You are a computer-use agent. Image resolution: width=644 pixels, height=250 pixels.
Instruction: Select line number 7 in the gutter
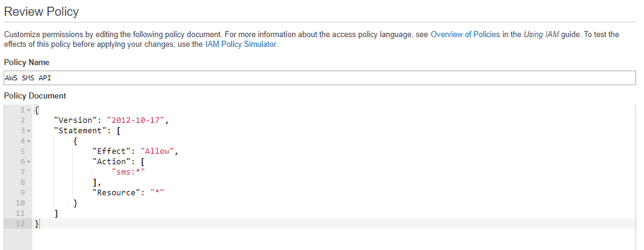22,172
